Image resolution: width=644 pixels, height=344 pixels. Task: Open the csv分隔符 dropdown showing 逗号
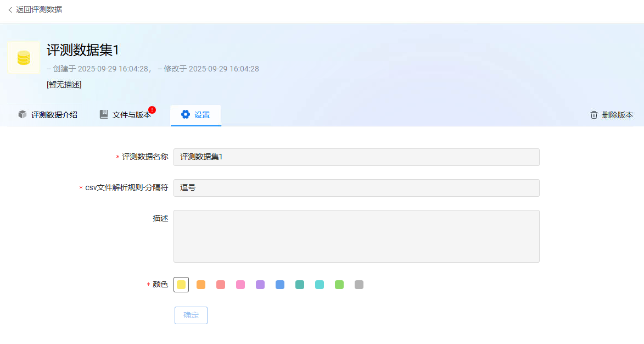pyautogui.click(x=356, y=188)
